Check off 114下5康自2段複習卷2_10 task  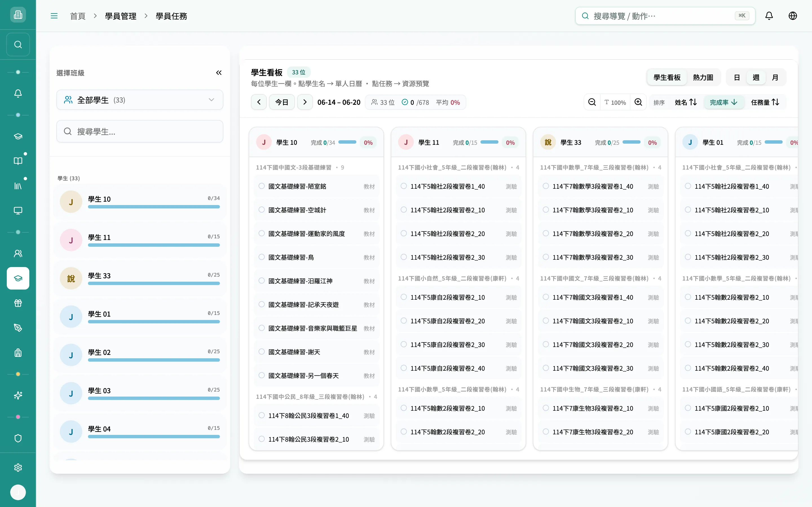[404, 297]
